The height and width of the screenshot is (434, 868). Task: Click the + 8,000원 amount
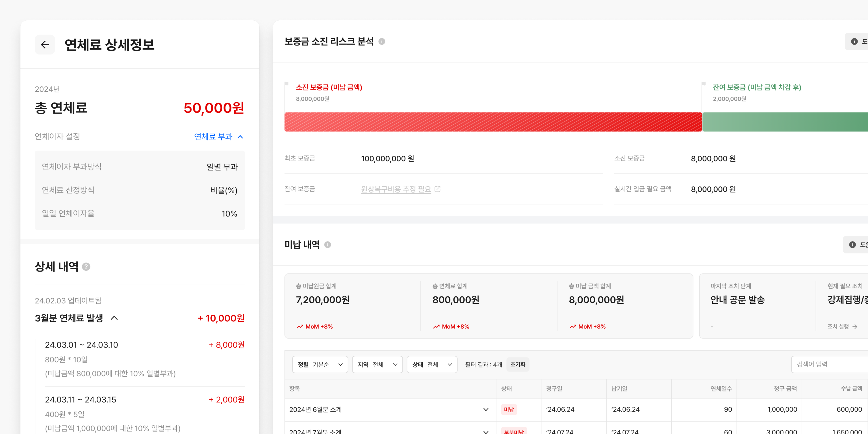click(x=226, y=345)
